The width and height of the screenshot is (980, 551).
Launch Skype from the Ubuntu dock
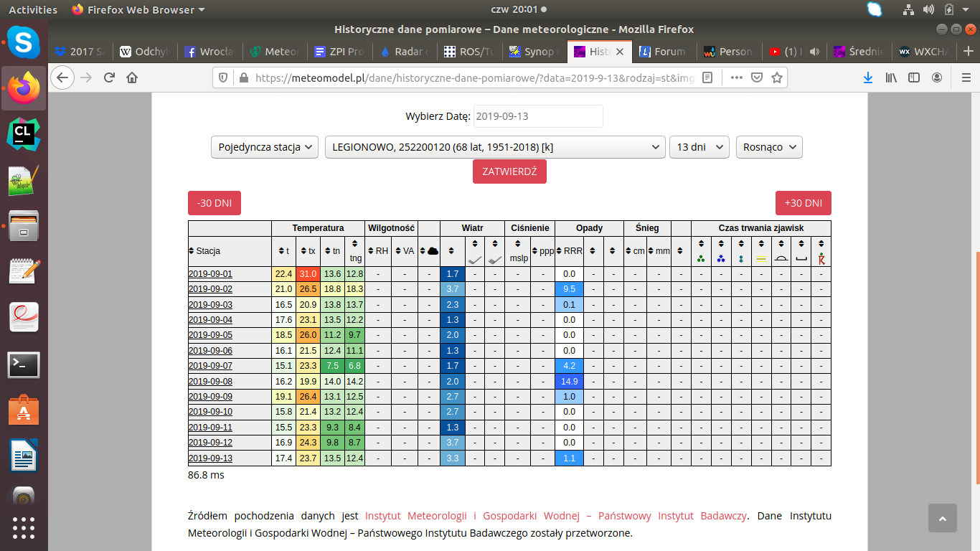coord(24,43)
